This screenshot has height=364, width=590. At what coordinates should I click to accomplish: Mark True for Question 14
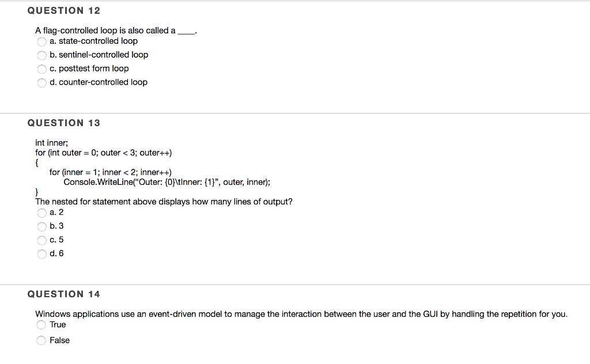[41, 325]
